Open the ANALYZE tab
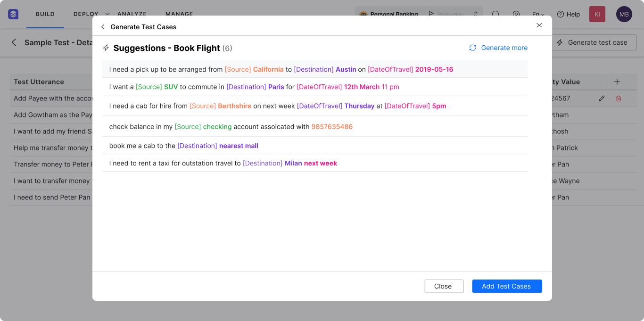 tap(132, 14)
